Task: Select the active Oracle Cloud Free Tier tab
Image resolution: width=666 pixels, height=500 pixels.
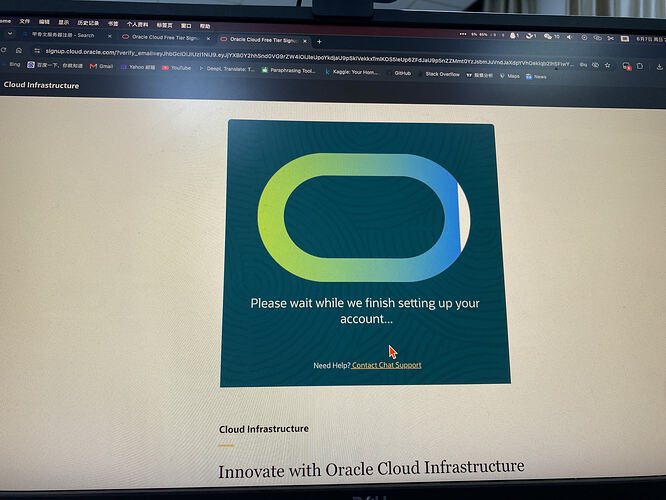Action: point(262,40)
